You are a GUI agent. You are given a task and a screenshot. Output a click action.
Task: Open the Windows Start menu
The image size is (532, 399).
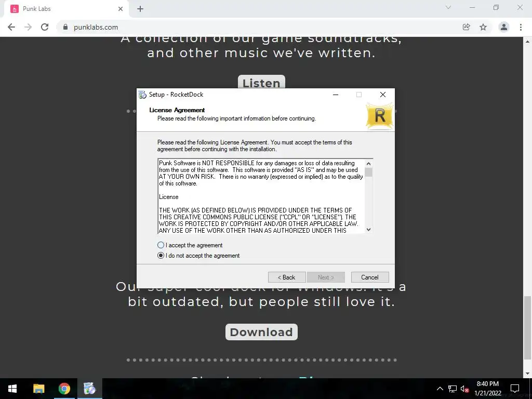tap(12, 389)
